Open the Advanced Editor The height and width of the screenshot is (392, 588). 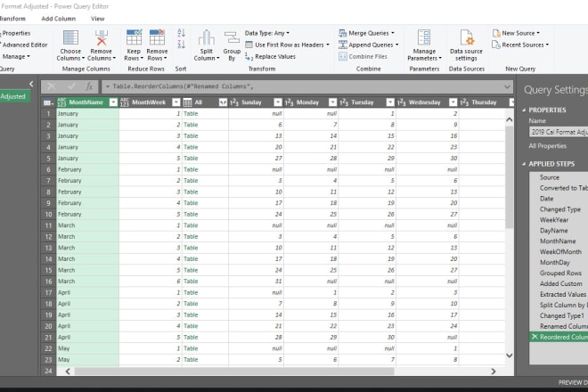[24, 45]
